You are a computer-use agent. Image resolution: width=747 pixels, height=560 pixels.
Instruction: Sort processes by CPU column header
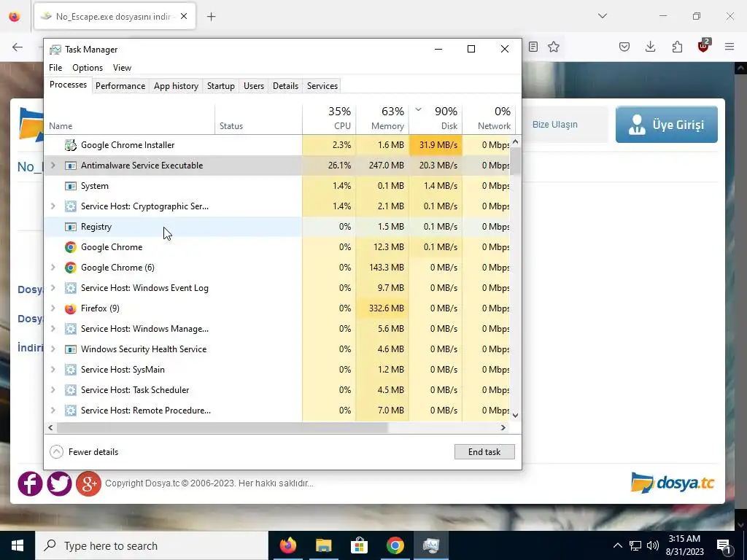pos(329,118)
